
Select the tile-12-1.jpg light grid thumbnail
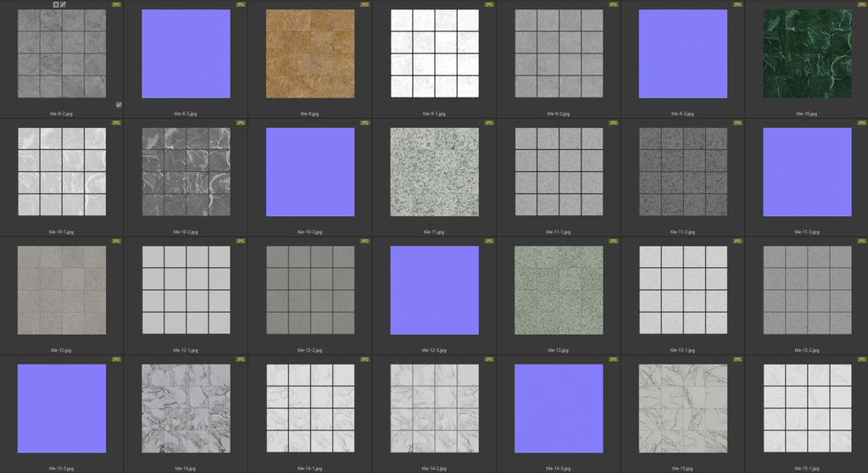point(186,290)
